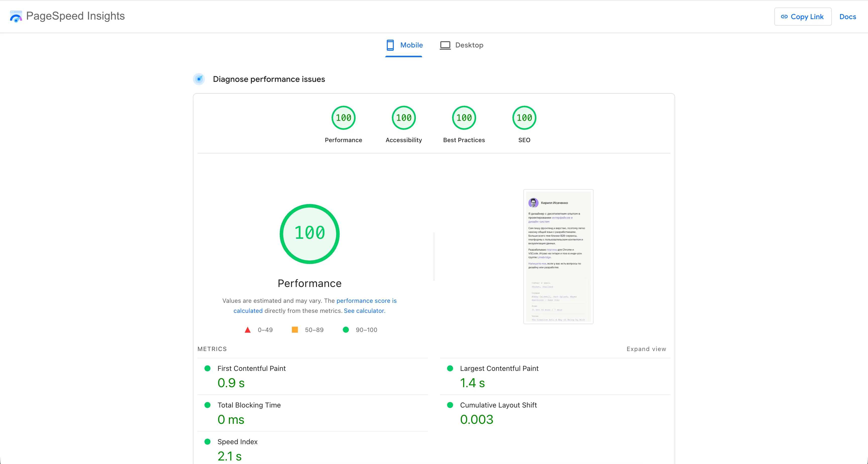Switch to the Mobile tab
The image size is (868, 464).
coord(404,45)
